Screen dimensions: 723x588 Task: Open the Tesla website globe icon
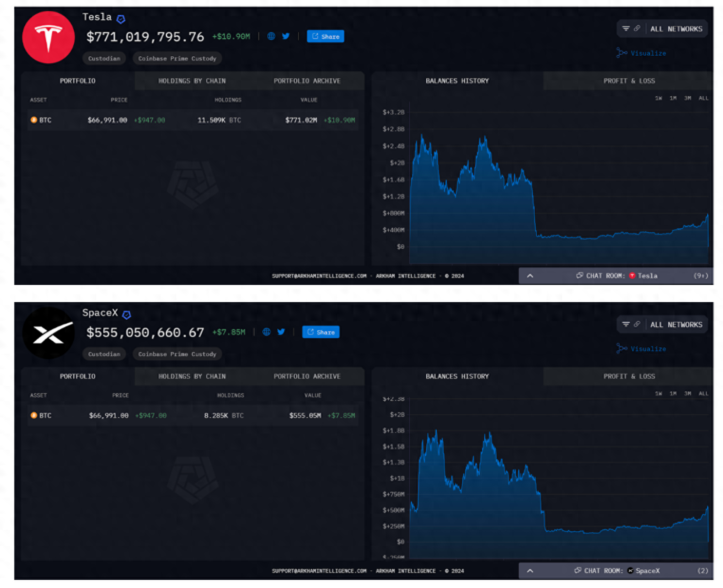(x=271, y=36)
